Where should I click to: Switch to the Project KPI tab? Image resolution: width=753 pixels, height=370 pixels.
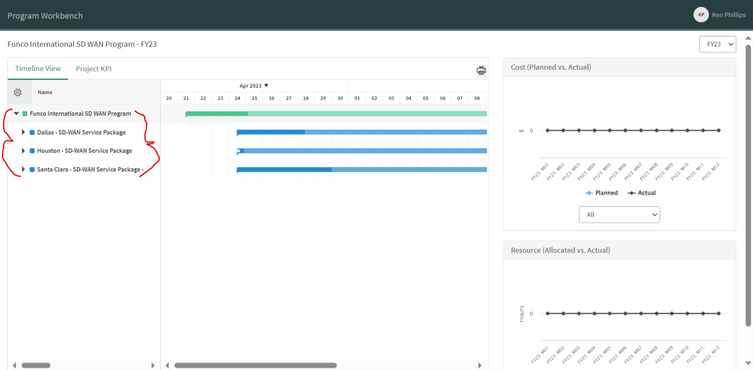tap(94, 69)
